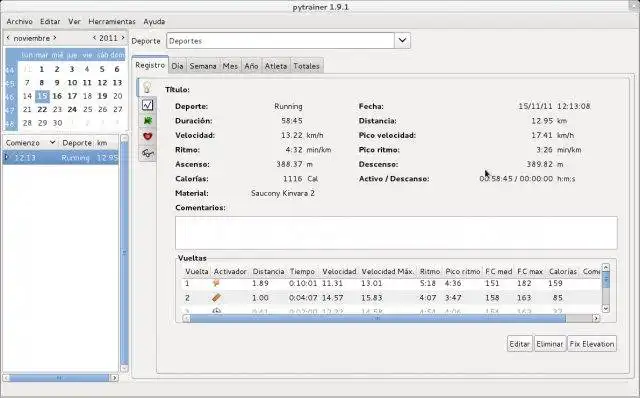Screen dimensions: 640x398
Task: Click record list scroll-right arrow
Action: tap(114, 378)
